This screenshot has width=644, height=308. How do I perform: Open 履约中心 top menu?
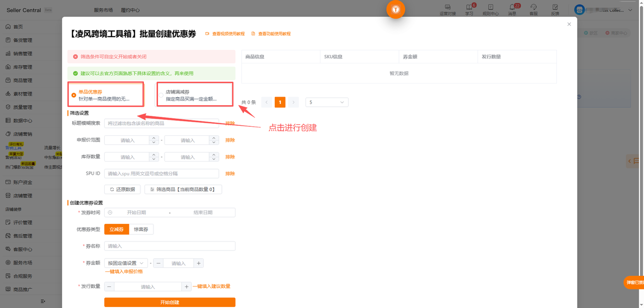tap(130, 10)
